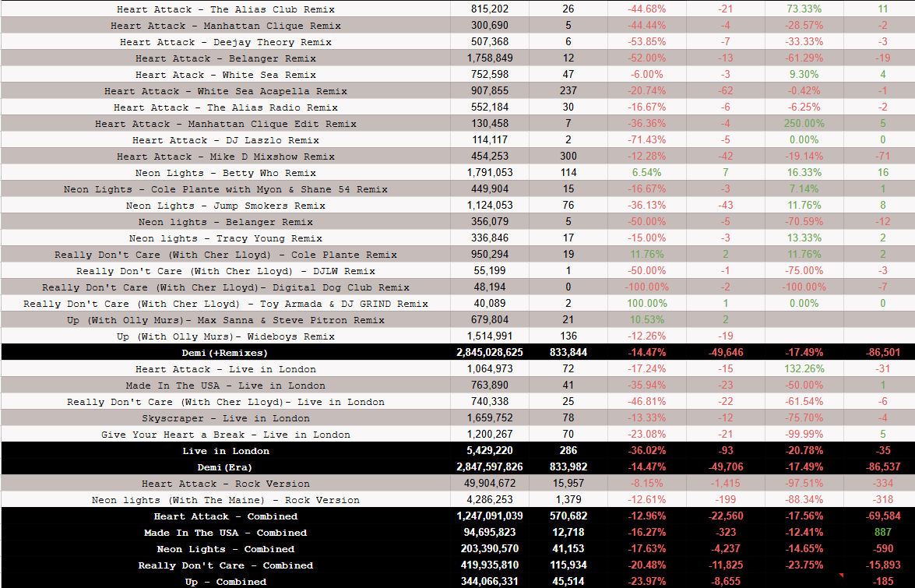Click the -71.43% cell
Screen dimensions: 915x588
tap(646, 140)
